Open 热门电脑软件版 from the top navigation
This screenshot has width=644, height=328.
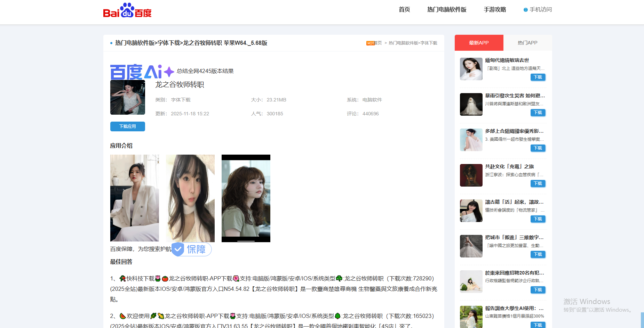click(446, 10)
